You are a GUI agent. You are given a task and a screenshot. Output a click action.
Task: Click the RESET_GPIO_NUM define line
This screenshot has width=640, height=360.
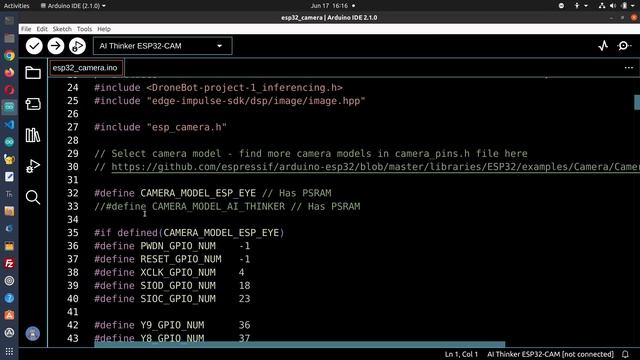172,259
